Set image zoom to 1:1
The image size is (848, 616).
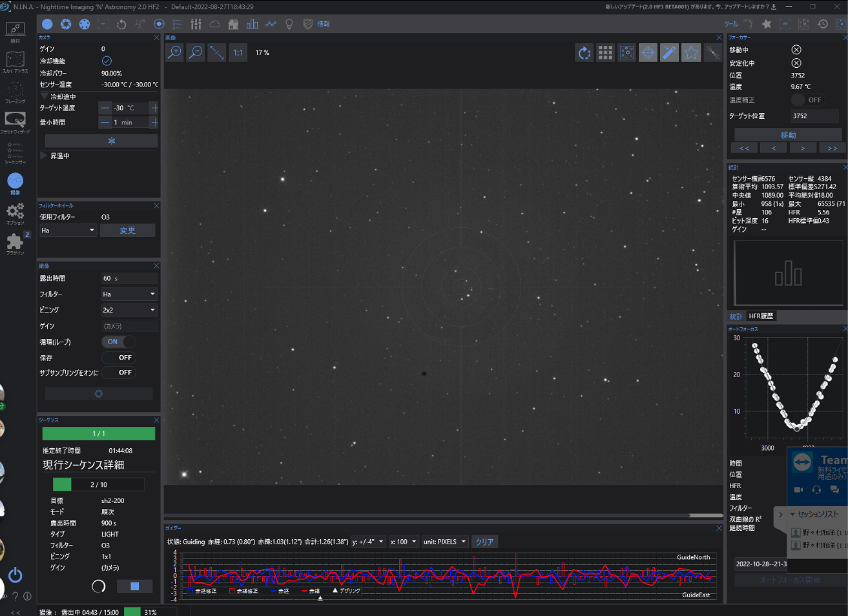click(x=238, y=53)
